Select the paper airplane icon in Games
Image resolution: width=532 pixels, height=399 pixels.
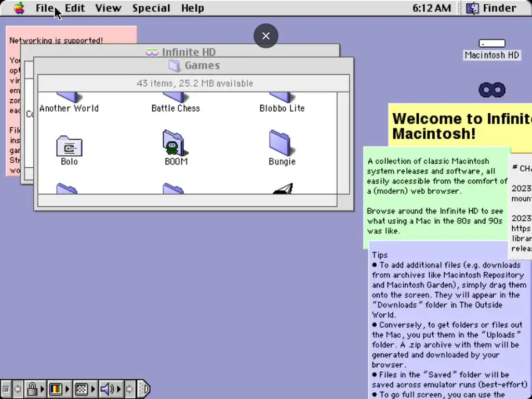[282, 188]
